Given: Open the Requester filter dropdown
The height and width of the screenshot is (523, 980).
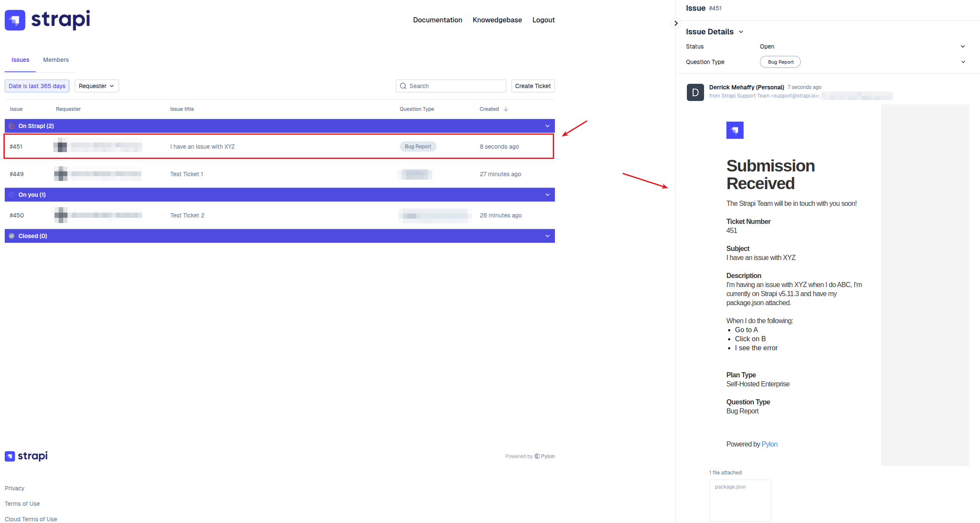Looking at the screenshot, I should [x=97, y=86].
